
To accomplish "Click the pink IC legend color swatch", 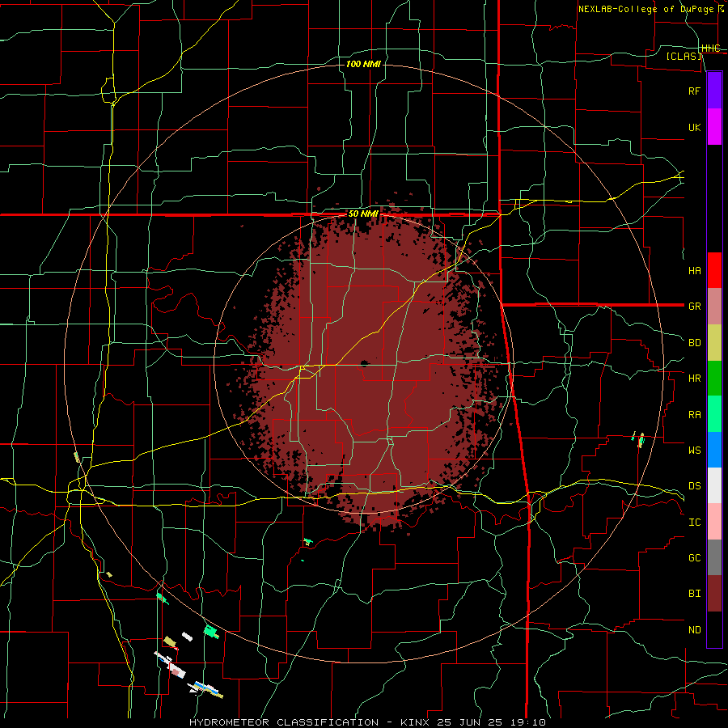I will (714, 522).
